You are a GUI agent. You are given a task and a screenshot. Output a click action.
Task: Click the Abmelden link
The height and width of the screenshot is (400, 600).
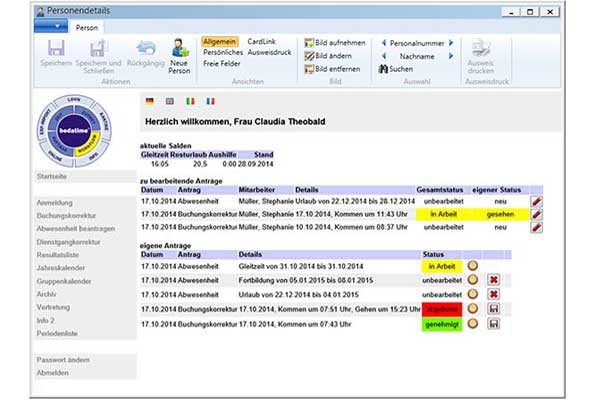point(54,371)
